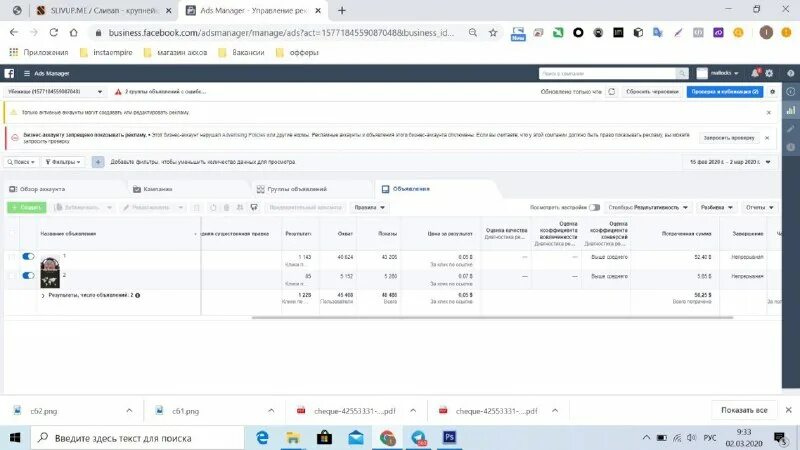
Task: Reload the browser page
Action: point(54,33)
